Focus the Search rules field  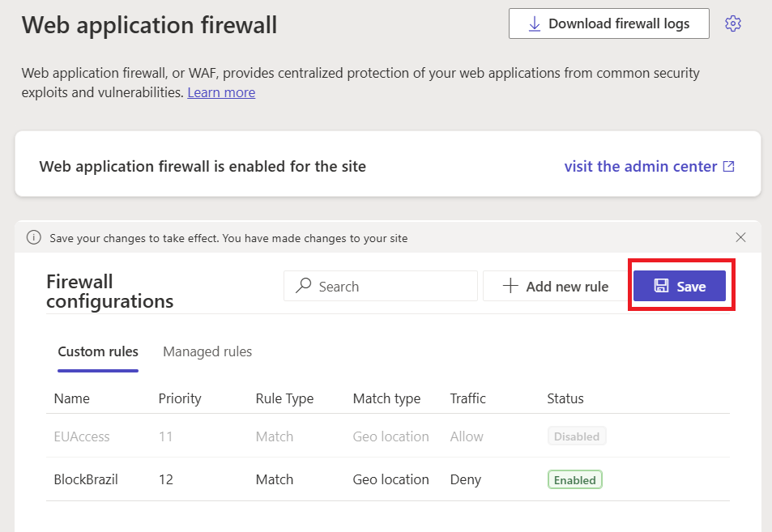click(x=381, y=286)
